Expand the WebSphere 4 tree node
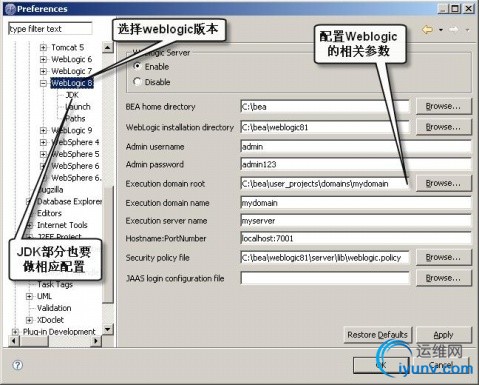 click(43, 142)
